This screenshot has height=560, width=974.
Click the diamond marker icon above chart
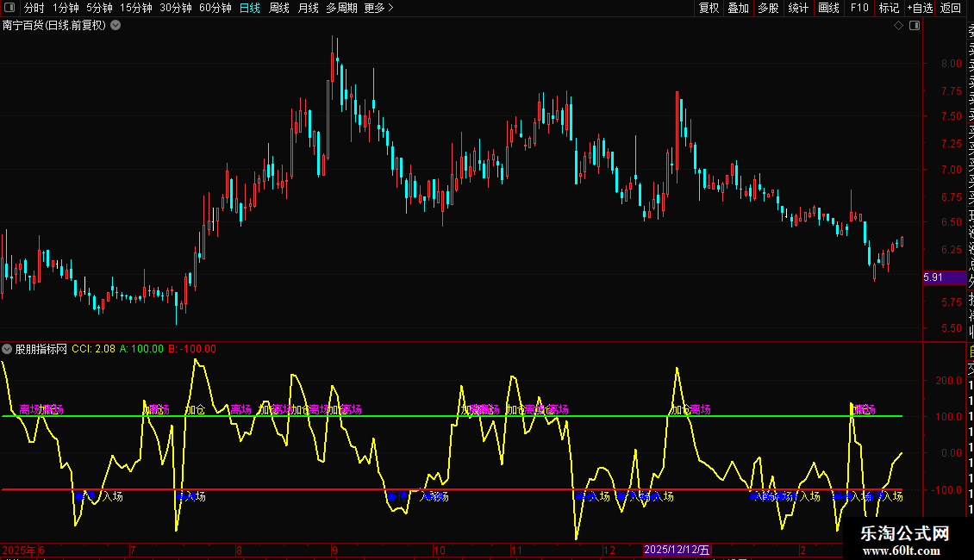898,26
